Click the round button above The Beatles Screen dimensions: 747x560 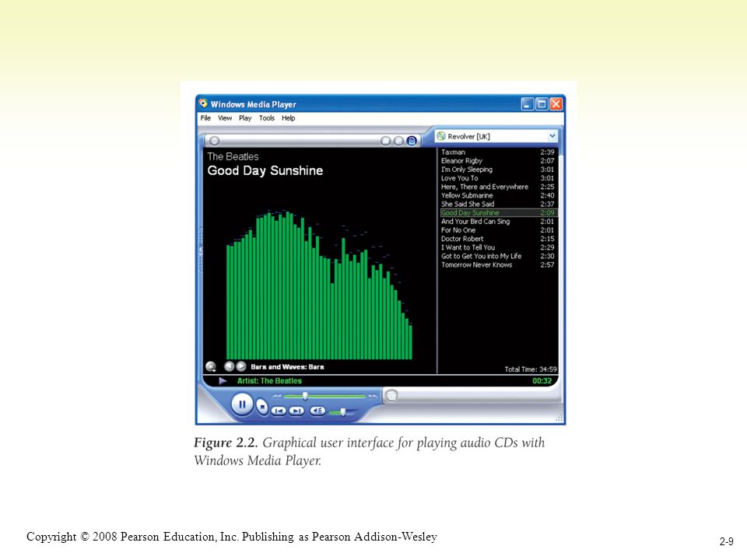[215, 141]
